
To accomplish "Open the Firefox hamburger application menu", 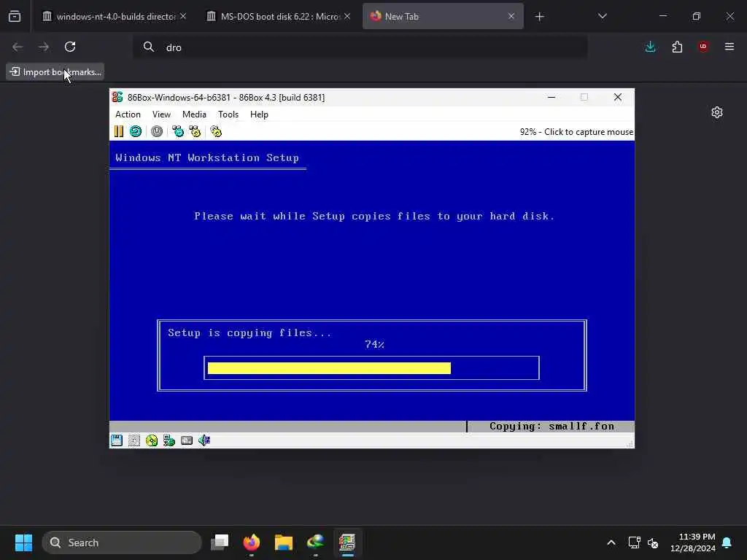I will click(729, 47).
